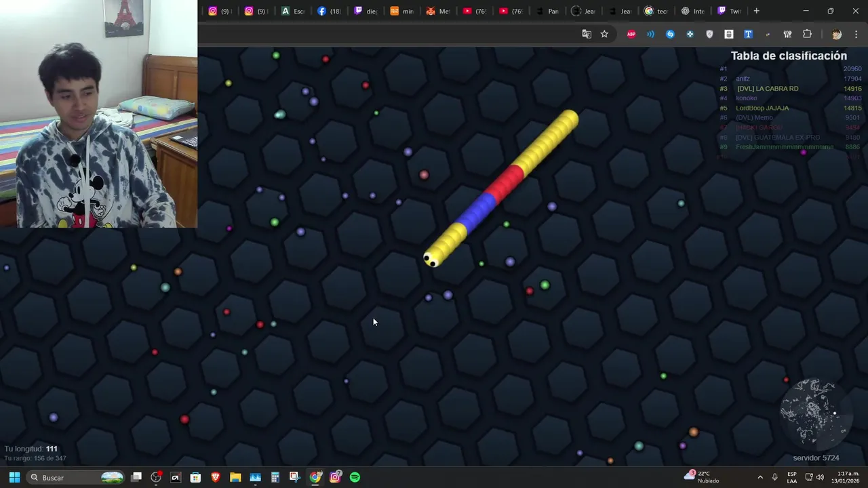This screenshot has height=488, width=868.
Task: Open Calculator from the taskbar
Action: click(275, 477)
